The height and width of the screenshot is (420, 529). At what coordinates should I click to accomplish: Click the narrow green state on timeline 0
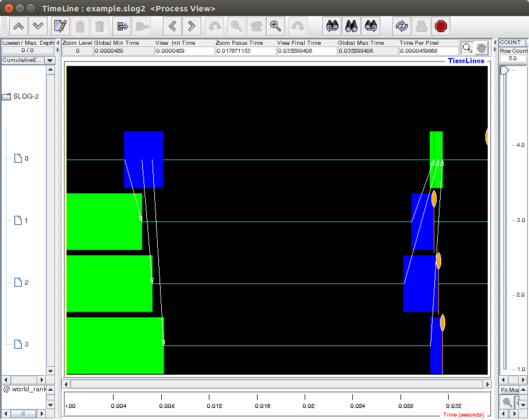pos(436,160)
